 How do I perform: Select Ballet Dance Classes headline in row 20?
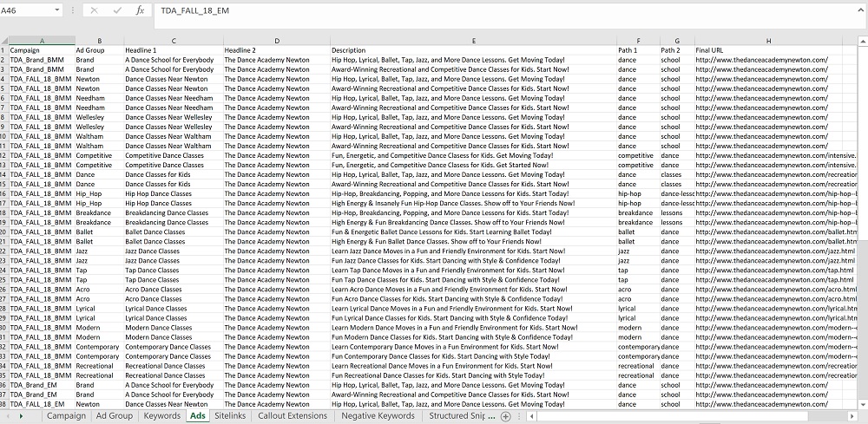click(174, 232)
